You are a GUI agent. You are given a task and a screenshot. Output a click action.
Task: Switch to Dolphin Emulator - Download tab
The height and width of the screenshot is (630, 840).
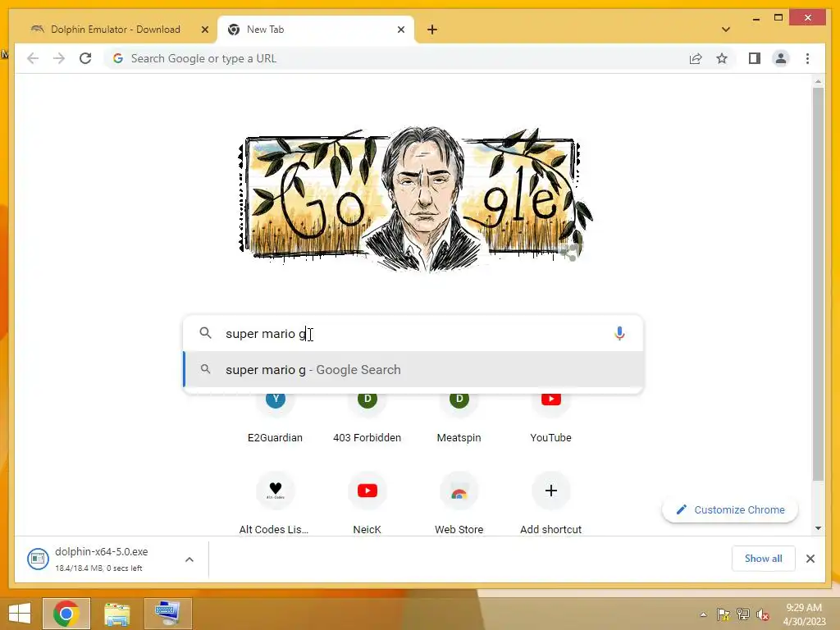(116, 30)
